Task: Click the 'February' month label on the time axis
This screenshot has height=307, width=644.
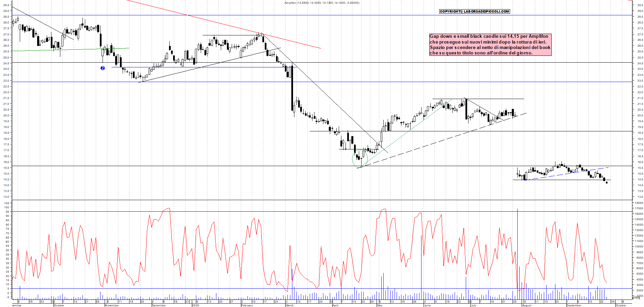Action: pyautogui.click(x=247, y=305)
